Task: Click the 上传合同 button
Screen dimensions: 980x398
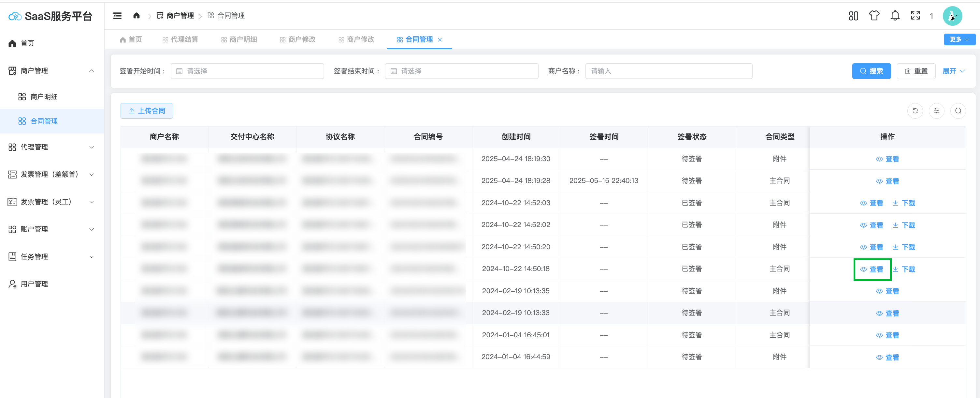Action: pyautogui.click(x=147, y=111)
